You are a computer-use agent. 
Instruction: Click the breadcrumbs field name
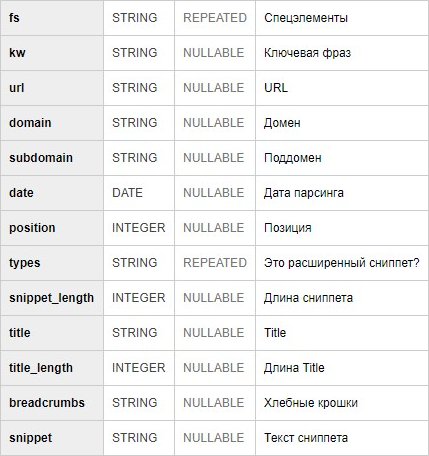click(47, 403)
